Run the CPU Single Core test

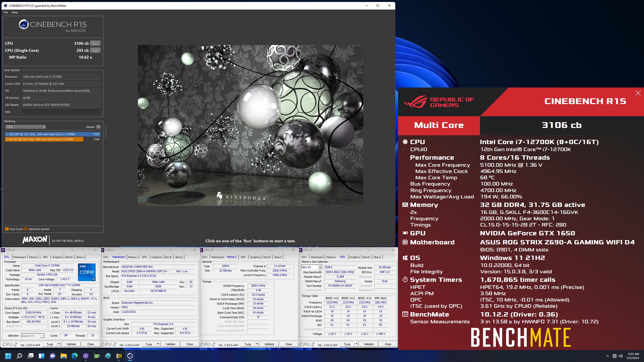pos(95,51)
